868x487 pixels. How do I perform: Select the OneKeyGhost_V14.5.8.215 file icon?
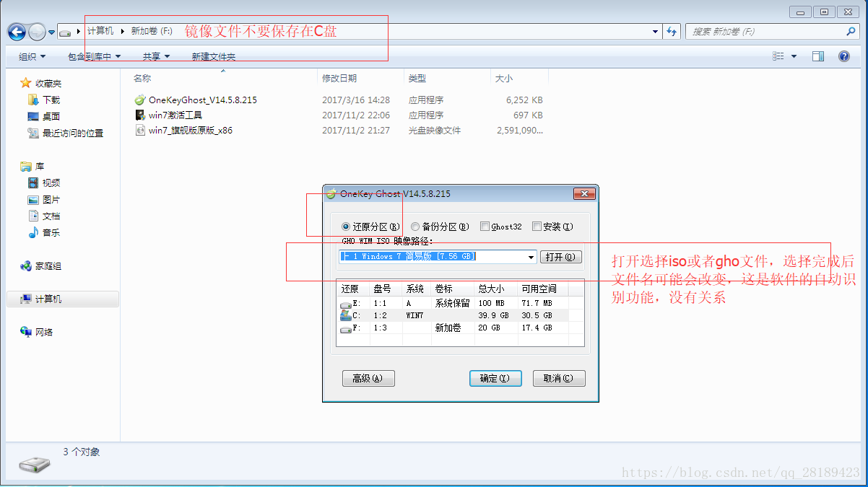[x=140, y=100]
